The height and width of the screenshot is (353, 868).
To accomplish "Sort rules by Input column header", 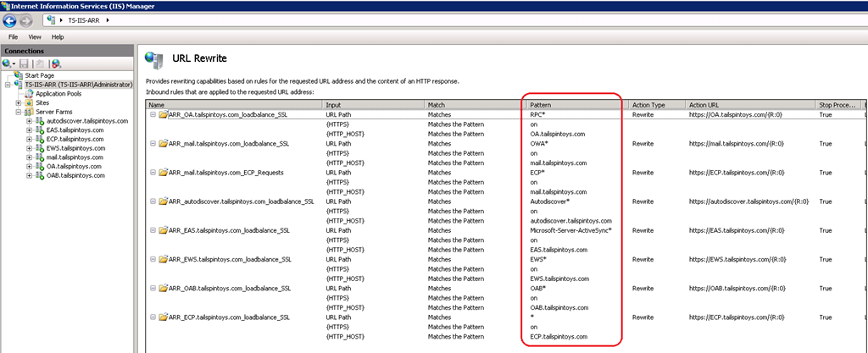I will [x=374, y=105].
